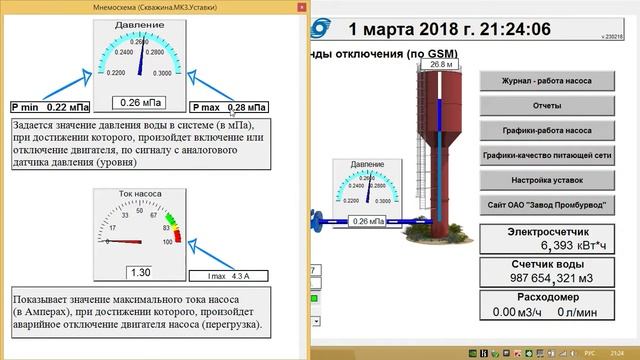Click the green indicator square in main window

314,299
